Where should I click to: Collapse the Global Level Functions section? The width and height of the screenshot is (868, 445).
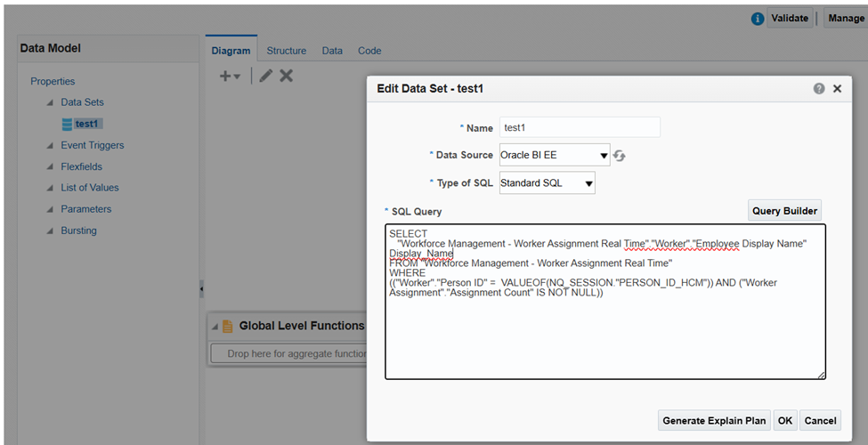[215, 328]
